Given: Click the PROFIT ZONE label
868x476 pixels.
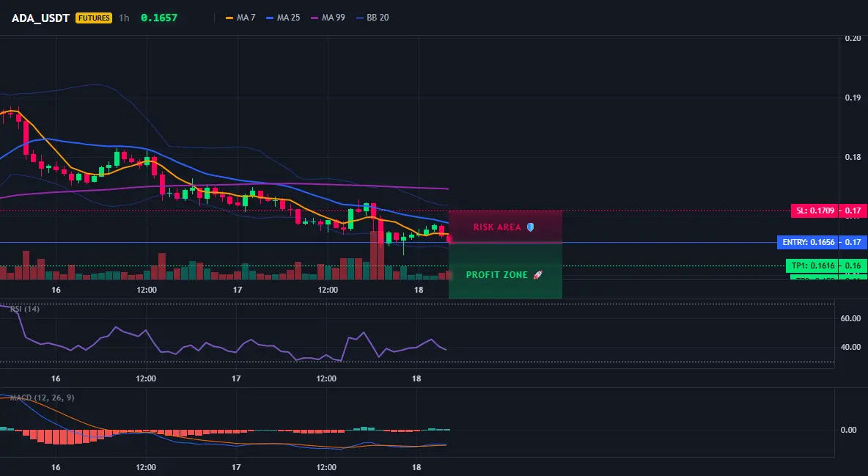Looking at the screenshot, I should (x=497, y=275).
